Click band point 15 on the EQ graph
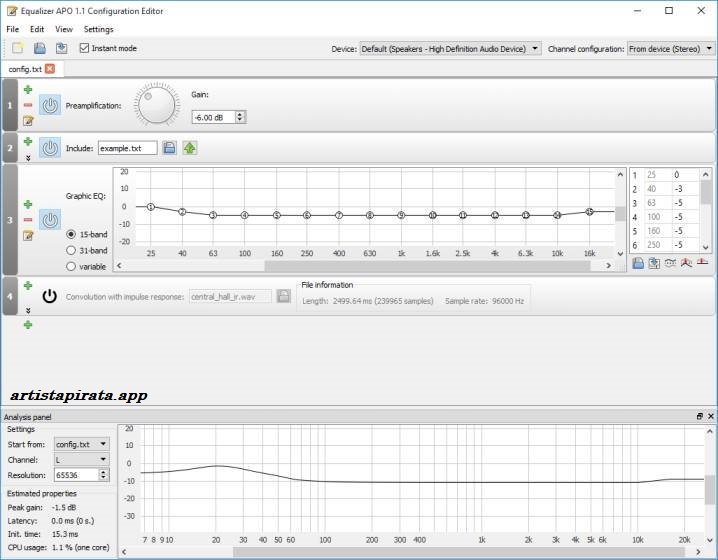718x560 pixels. coord(589,212)
